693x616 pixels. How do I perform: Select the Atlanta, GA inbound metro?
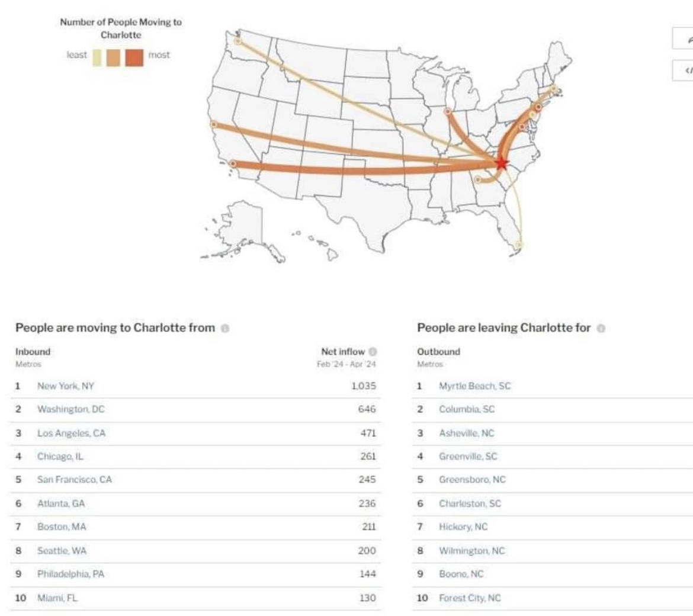click(61, 503)
